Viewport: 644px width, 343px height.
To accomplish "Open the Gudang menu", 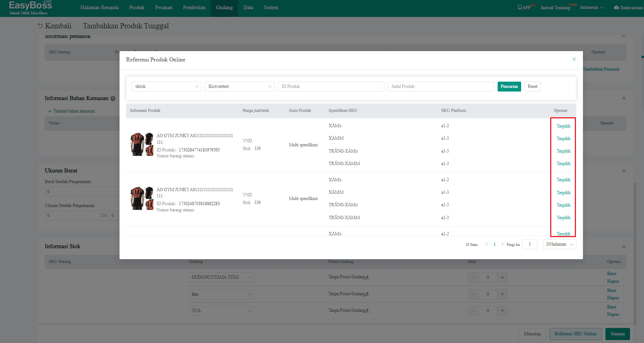I will [x=224, y=8].
